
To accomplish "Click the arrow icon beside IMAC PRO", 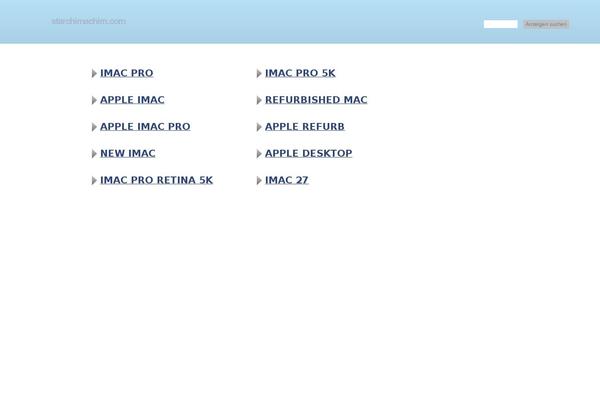I will 94,73.
